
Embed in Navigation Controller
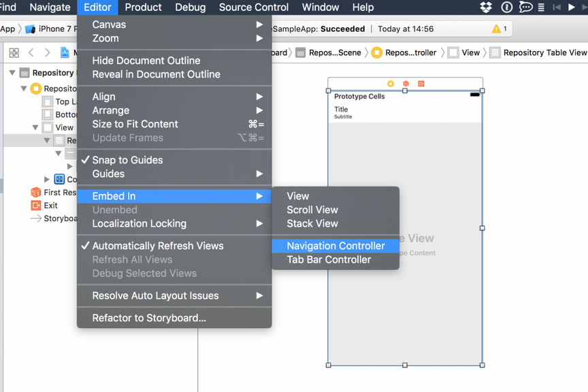point(336,246)
